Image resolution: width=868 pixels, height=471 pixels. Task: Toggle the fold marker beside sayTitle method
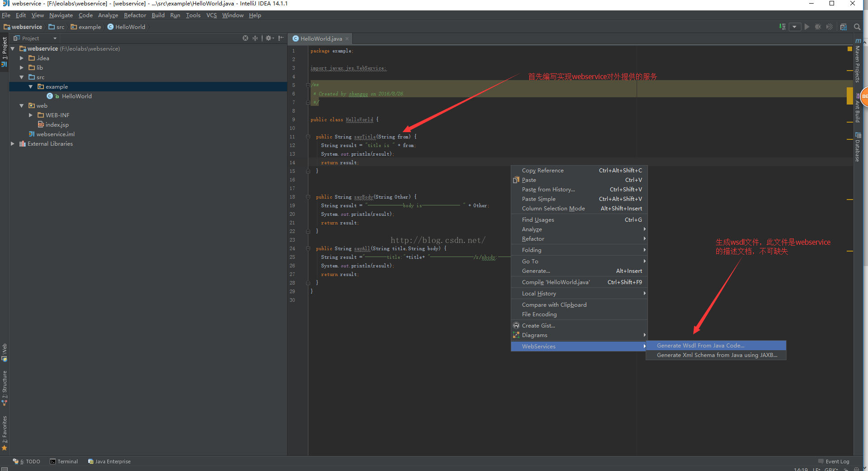click(308, 137)
